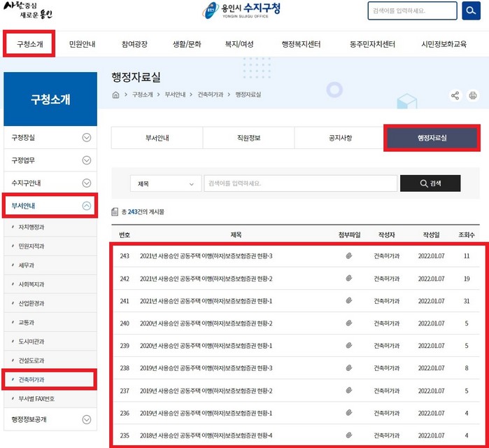489x448 pixels.
Task: Open post 241 title link
Action: [x=206, y=301]
